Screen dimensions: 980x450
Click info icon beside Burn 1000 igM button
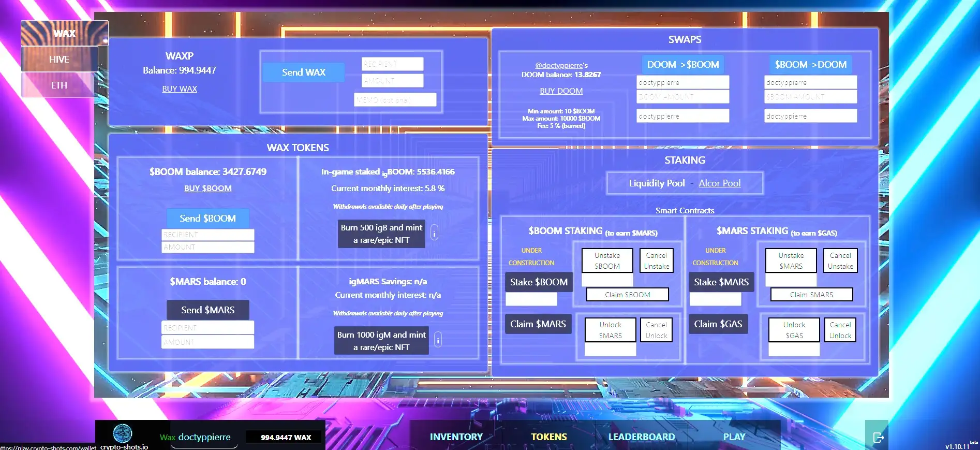(x=438, y=340)
